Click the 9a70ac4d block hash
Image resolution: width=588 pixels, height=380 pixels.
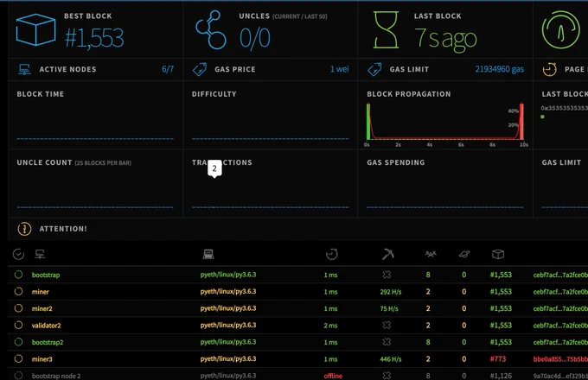[x=560, y=376]
